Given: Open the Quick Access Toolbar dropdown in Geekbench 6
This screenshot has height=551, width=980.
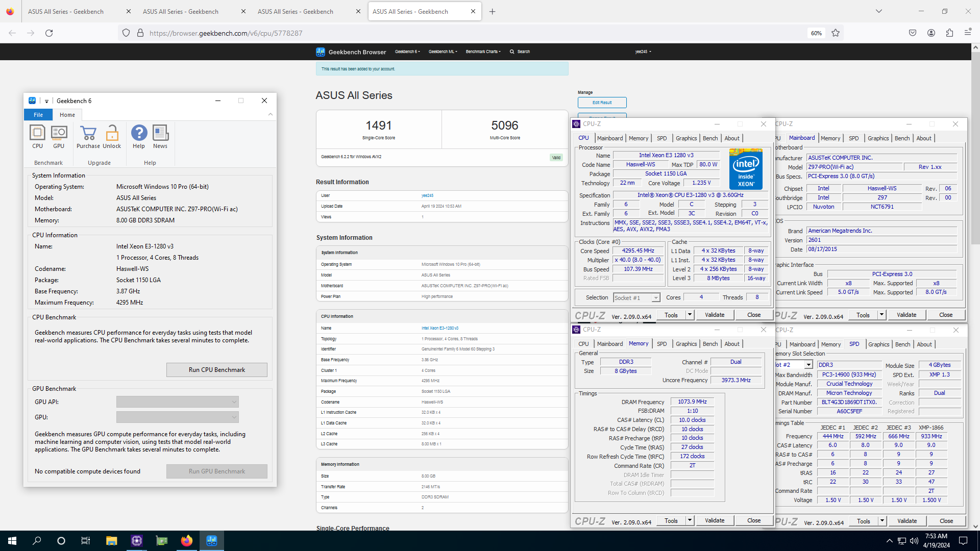Looking at the screenshot, I should point(46,101).
